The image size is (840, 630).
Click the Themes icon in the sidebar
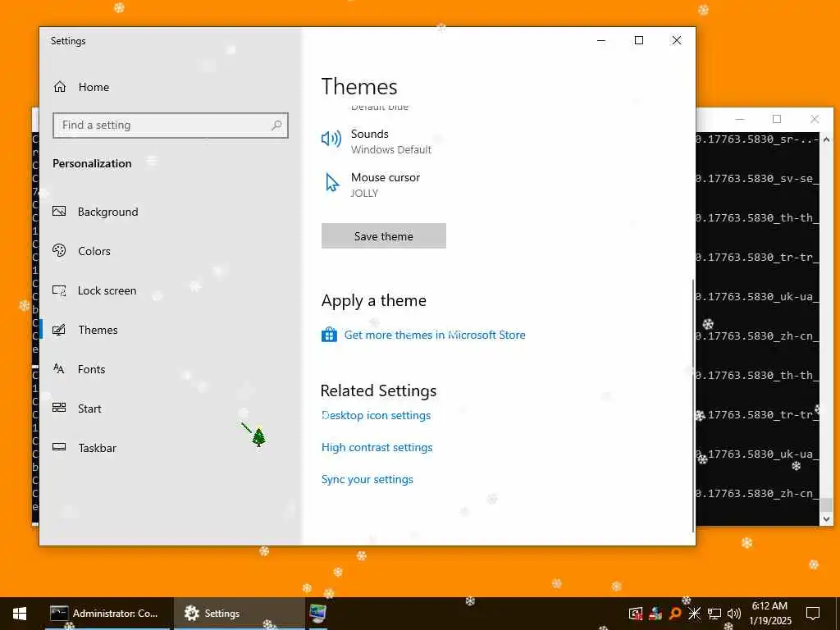59,330
